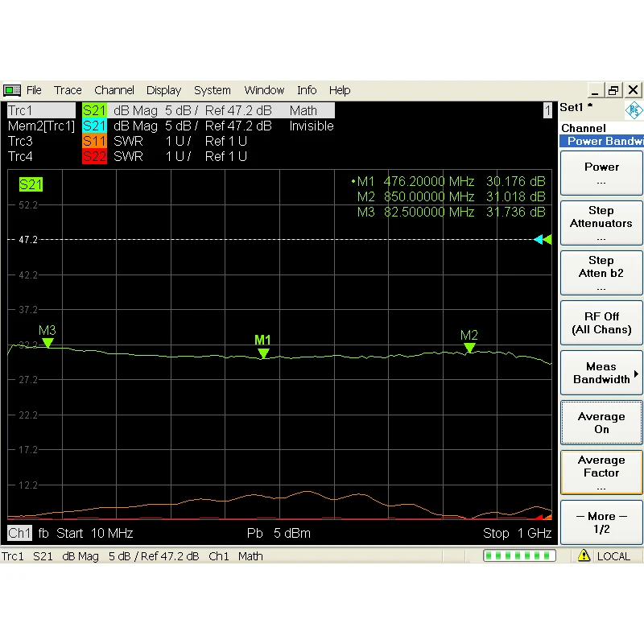Click the Ch1 channel label below graph
This screenshot has width=644, height=644.
coord(19,533)
